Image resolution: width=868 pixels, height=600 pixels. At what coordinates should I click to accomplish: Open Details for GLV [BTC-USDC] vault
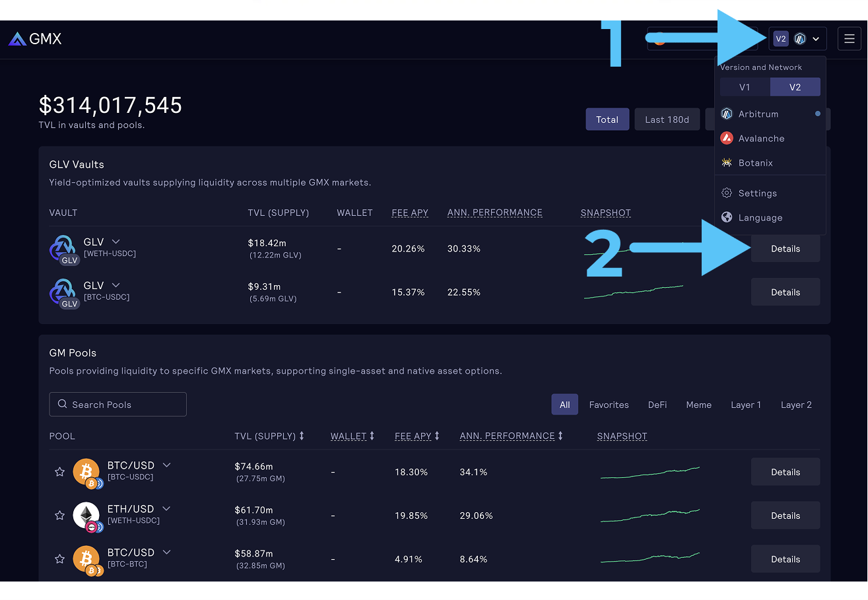(785, 292)
